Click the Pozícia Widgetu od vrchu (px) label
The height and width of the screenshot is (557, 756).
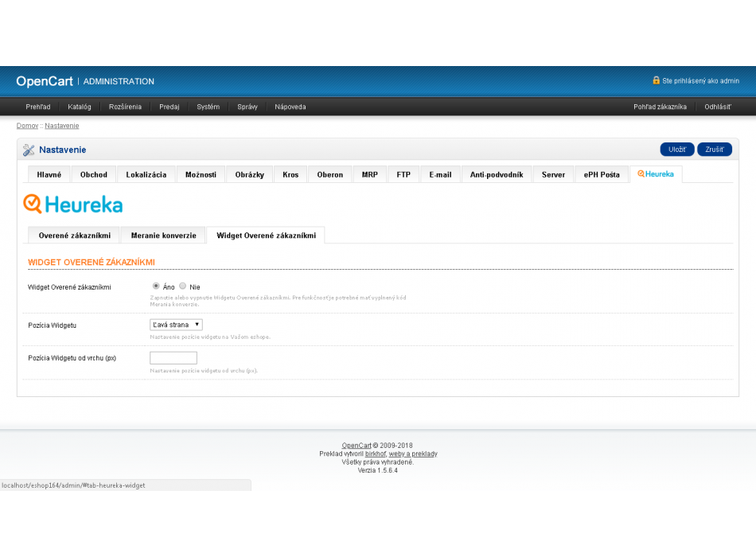click(x=72, y=358)
